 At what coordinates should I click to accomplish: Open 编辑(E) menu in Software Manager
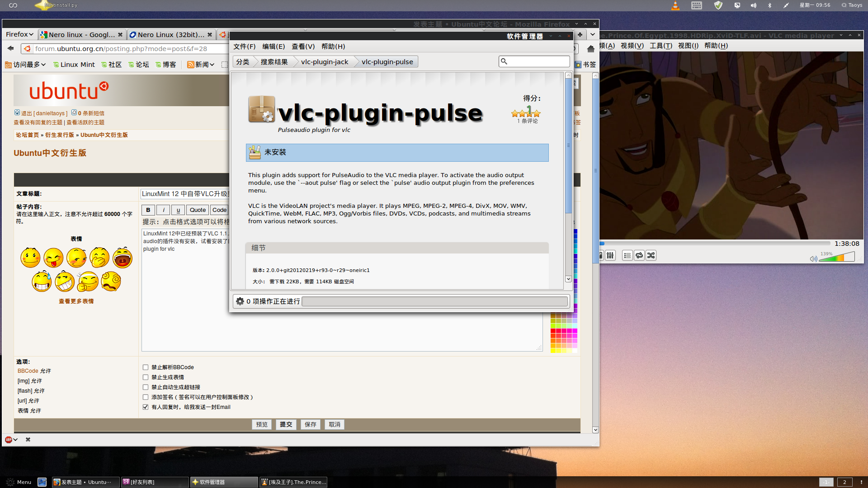pos(274,47)
